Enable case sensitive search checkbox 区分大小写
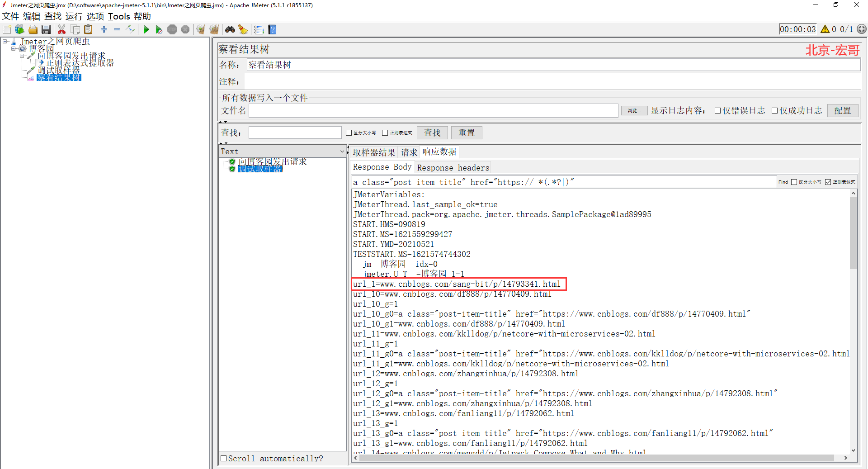The width and height of the screenshot is (868, 469). [349, 133]
